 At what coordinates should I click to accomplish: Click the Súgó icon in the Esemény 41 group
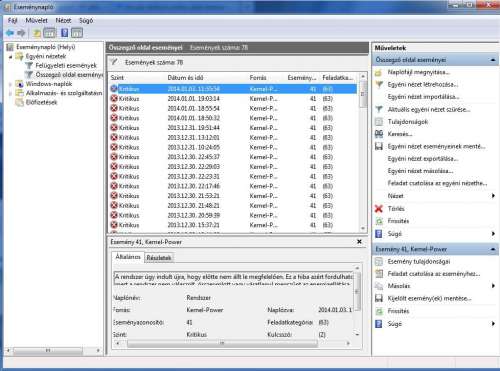pyautogui.click(x=379, y=324)
